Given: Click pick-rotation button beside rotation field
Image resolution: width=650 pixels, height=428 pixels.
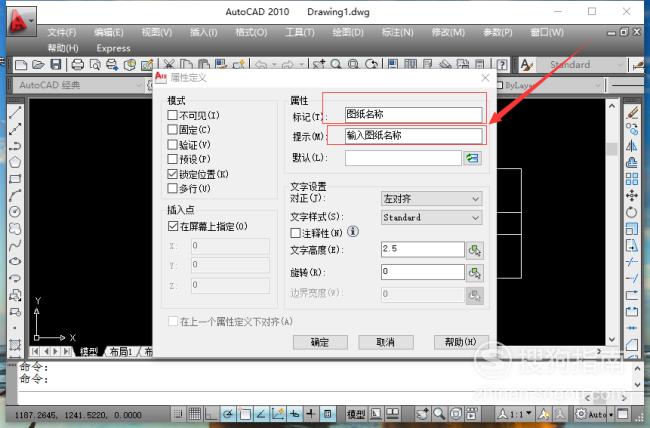Looking at the screenshot, I should [475, 272].
